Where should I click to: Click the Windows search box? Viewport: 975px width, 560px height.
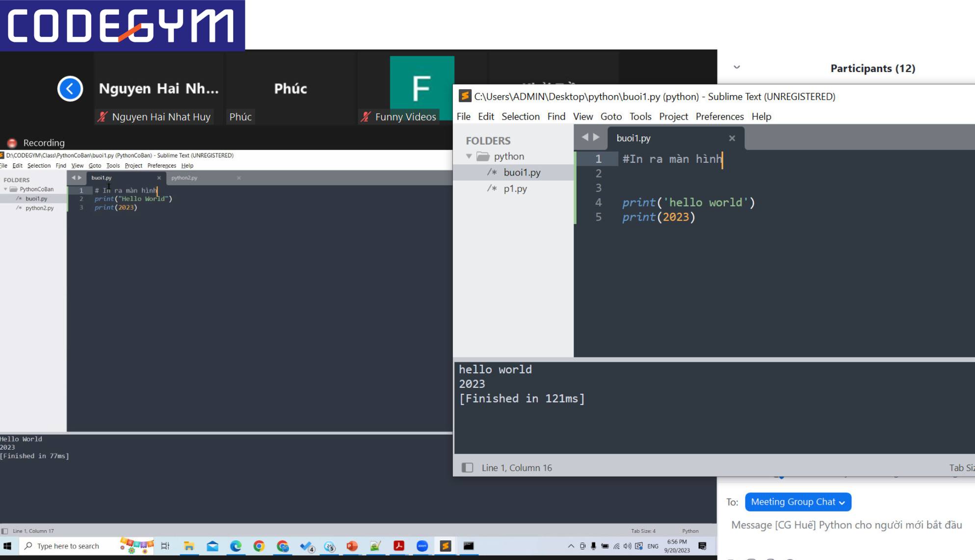click(68, 546)
